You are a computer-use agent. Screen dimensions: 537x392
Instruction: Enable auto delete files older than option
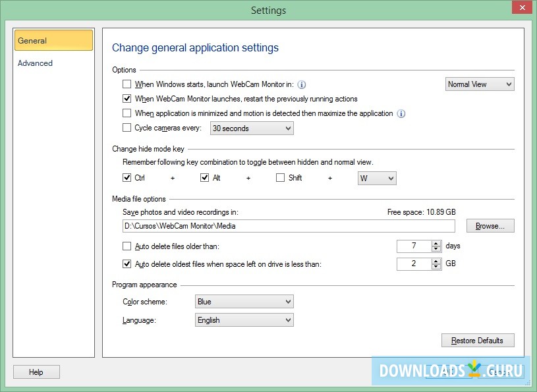[127, 246]
